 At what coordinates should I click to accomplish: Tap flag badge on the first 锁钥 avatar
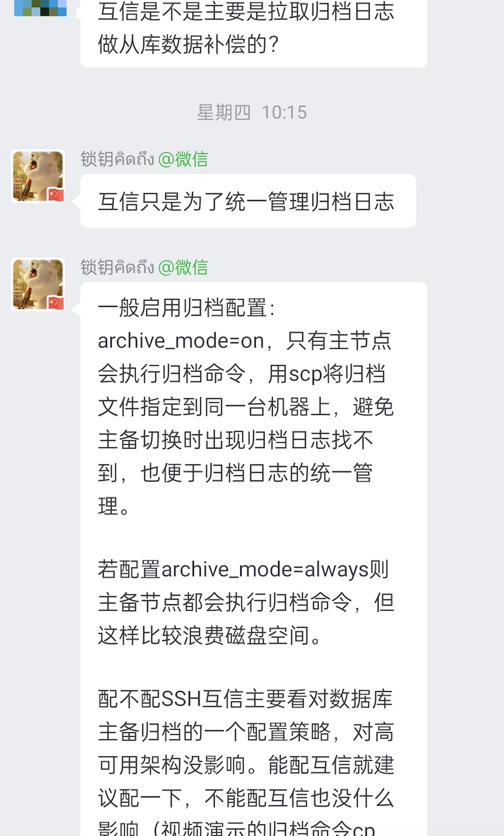click(56, 194)
